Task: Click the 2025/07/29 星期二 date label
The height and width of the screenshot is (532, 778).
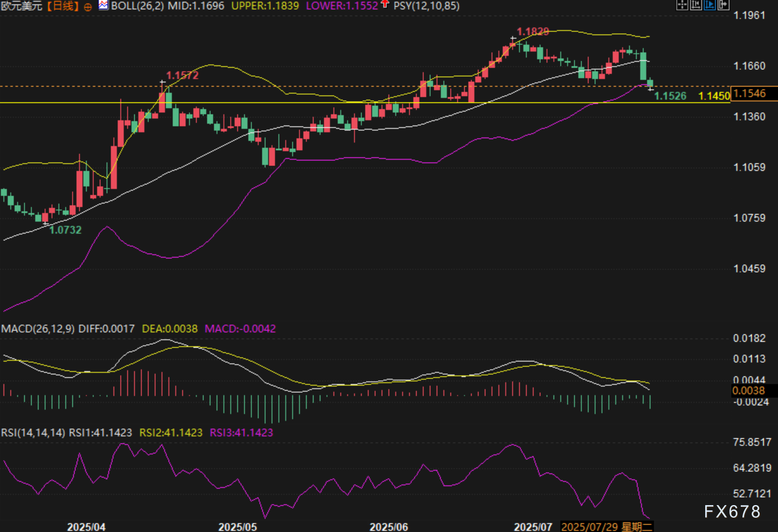Action: click(x=606, y=526)
